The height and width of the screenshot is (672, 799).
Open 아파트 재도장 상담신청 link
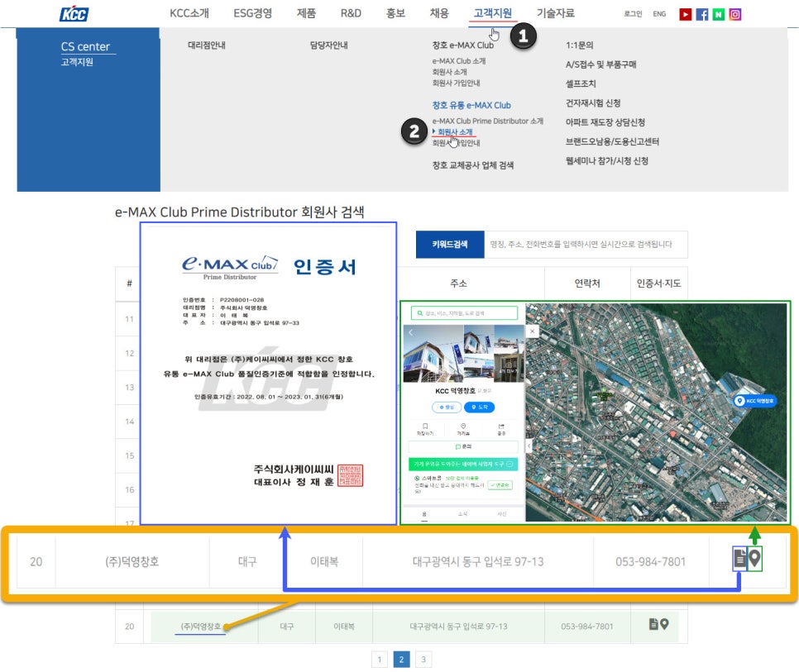coord(605,122)
